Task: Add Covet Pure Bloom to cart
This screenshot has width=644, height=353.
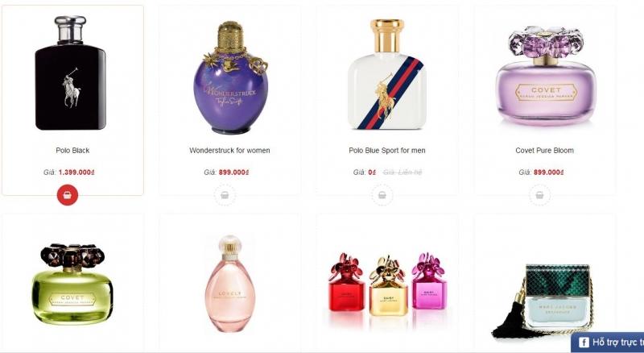Action: pos(539,195)
